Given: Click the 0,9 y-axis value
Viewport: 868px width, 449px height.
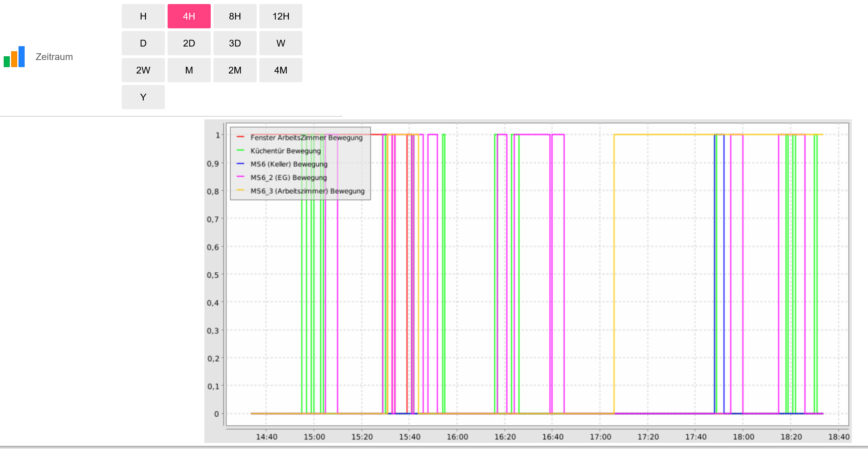Looking at the screenshot, I should tap(213, 164).
